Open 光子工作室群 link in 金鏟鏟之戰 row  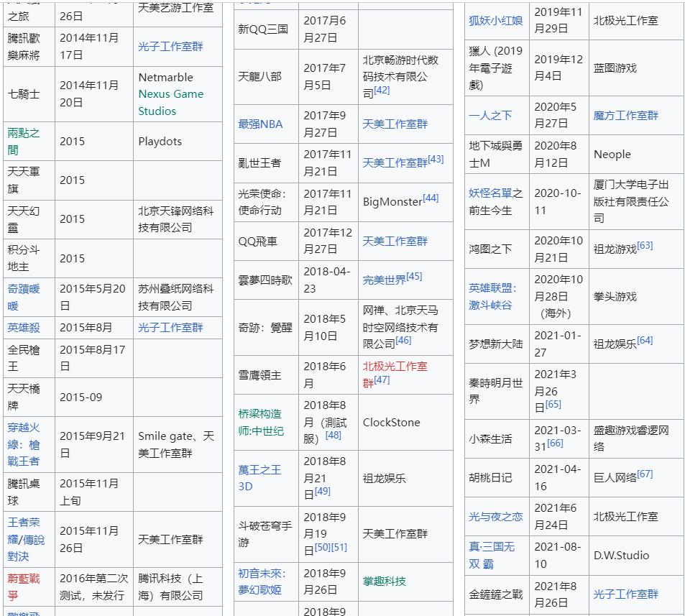(625, 594)
